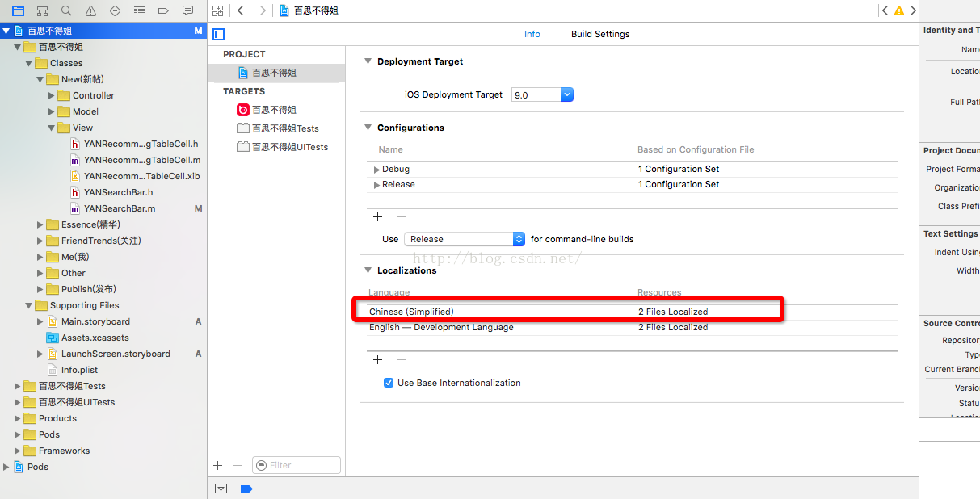Expand the Main.storyboard disclosure triangle
Screen dimensions: 980x499
40,321
